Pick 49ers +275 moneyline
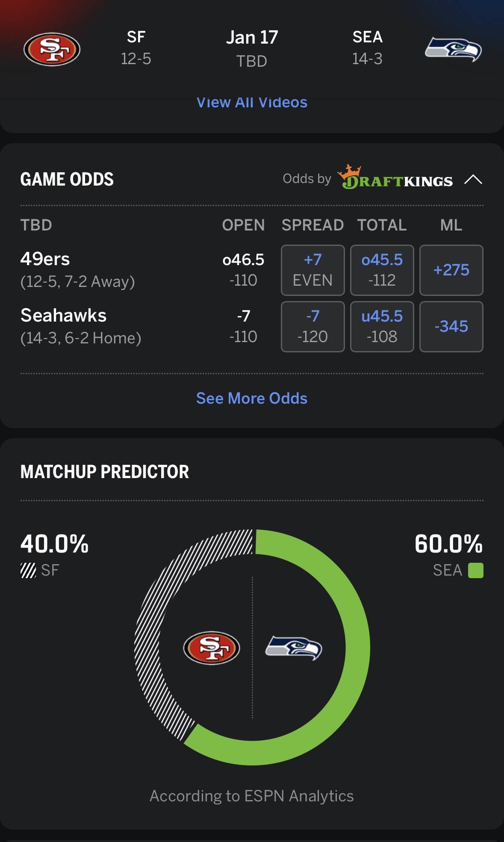Screen dimensions: 504x842 (x=451, y=270)
